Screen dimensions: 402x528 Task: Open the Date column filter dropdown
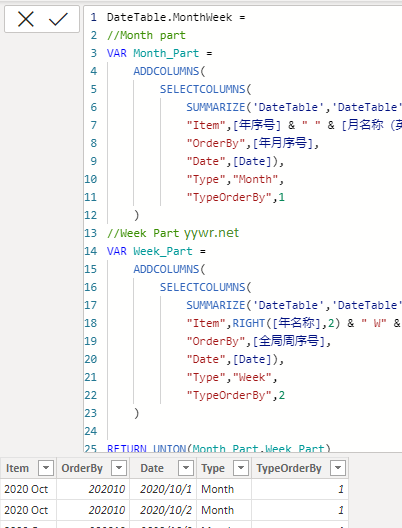186,468
